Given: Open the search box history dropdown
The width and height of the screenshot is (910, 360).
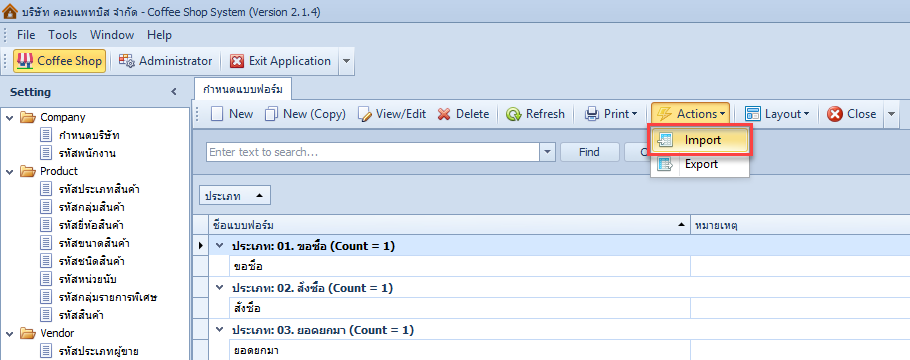Looking at the screenshot, I should point(547,152).
